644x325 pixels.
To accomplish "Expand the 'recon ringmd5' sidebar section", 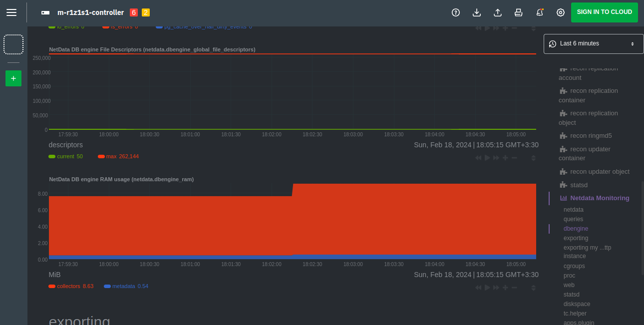I will [591, 135].
